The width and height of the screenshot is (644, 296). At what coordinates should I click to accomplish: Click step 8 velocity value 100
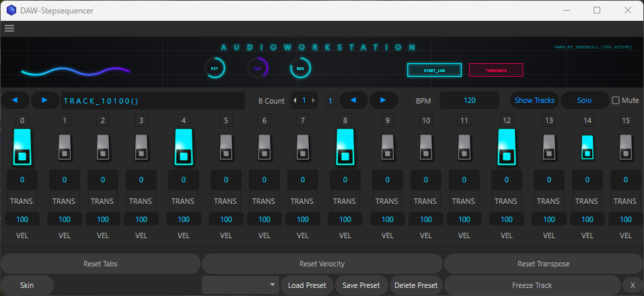tap(345, 219)
